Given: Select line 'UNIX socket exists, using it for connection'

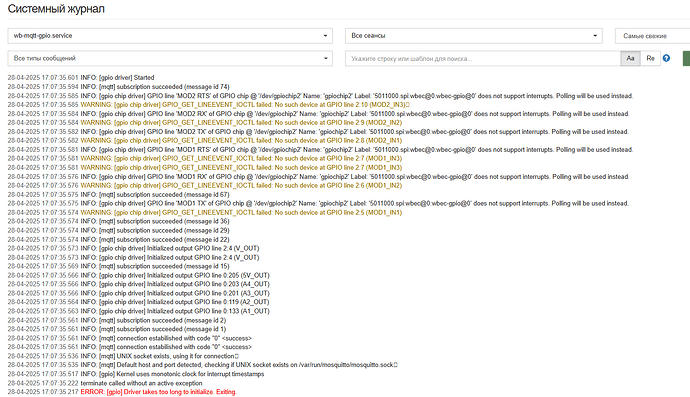Looking at the screenshot, I should (x=123, y=356).
